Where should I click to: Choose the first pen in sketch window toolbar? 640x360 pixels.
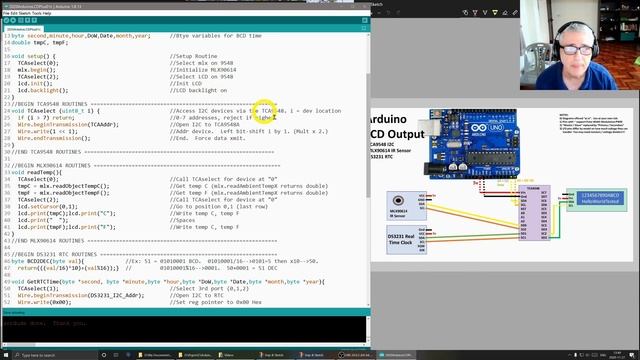(475, 13)
